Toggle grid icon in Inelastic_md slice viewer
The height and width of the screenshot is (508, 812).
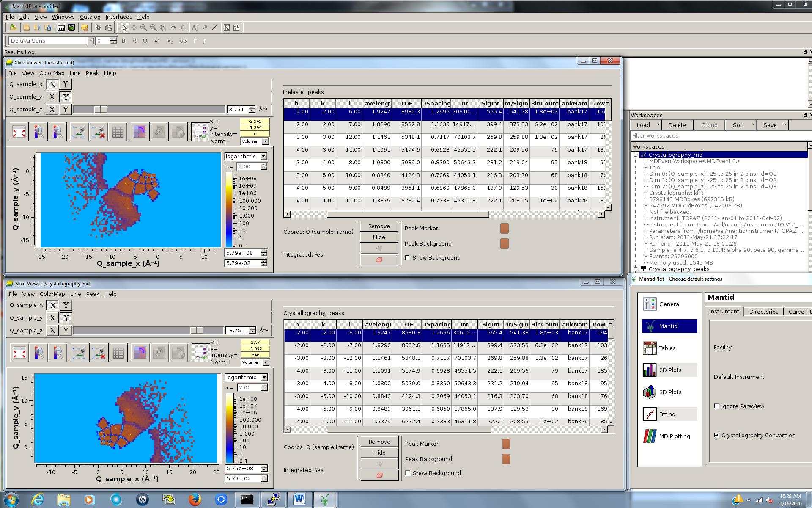(118, 132)
